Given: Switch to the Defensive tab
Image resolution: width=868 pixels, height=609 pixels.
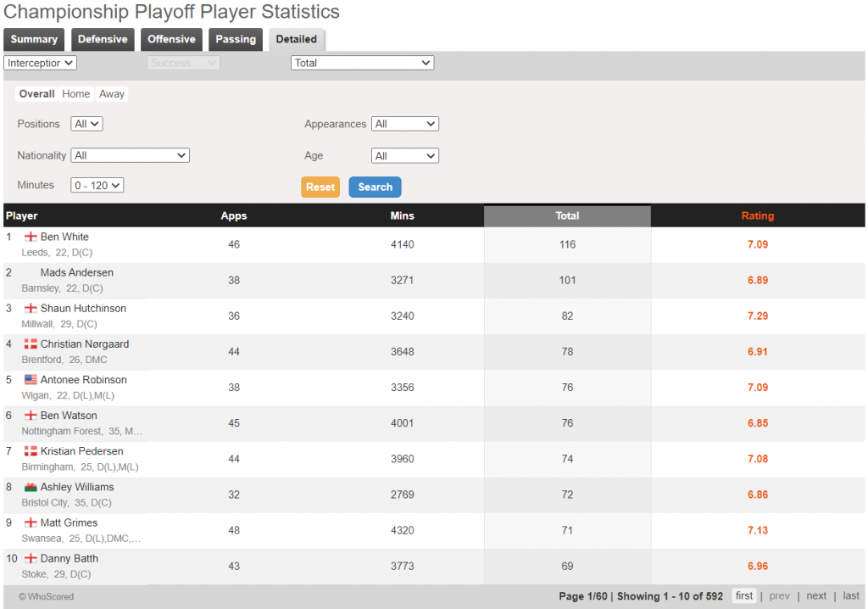Looking at the screenshot, I should (103, 39).
